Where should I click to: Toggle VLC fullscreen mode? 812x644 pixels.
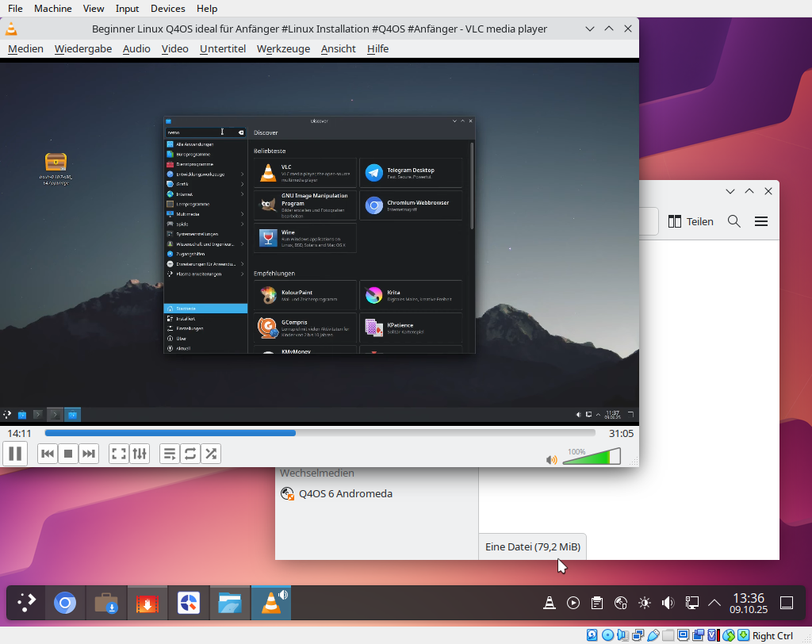pos(119,454)
